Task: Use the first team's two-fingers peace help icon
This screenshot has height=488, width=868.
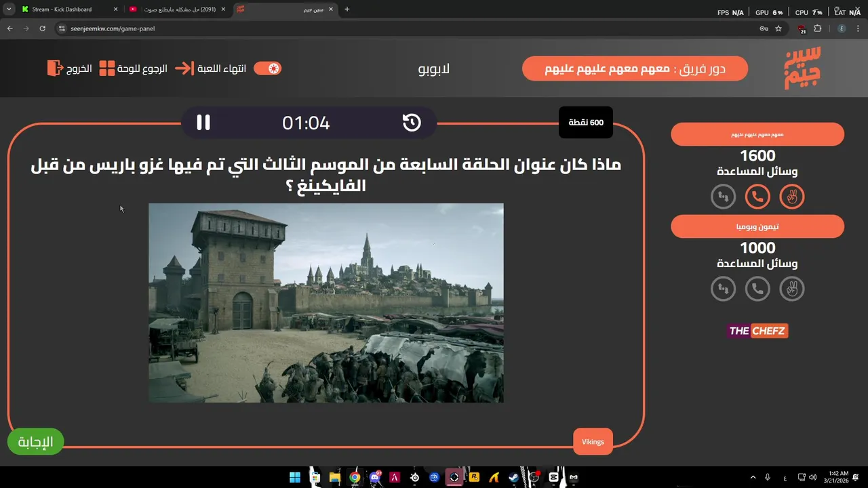Action: click(792, 197)
